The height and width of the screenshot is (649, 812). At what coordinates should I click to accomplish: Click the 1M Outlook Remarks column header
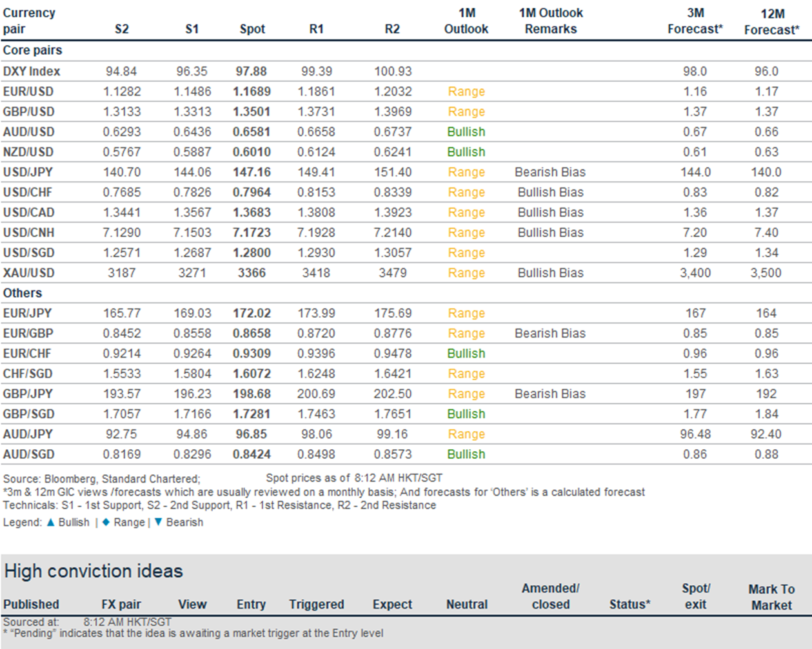point(551,21)
